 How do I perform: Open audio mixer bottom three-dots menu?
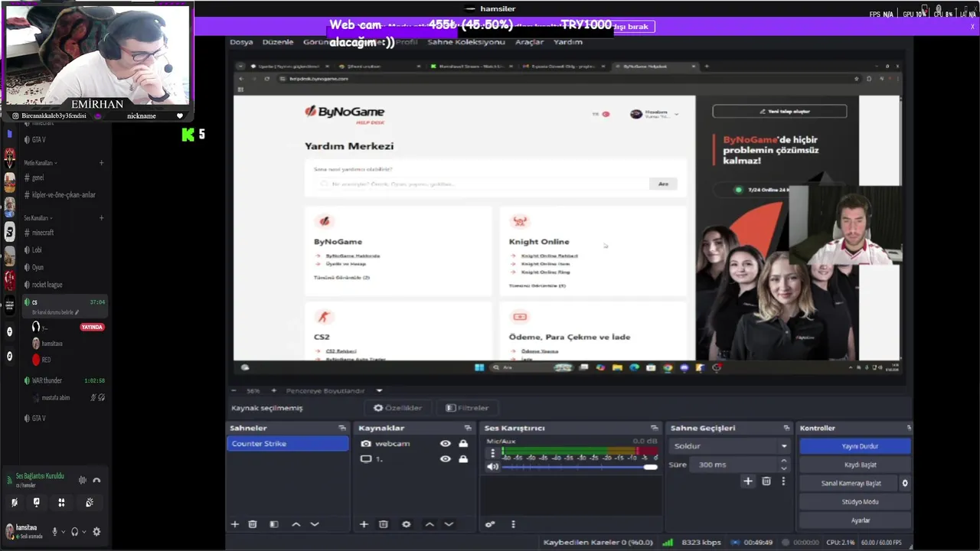pyautogui.click(x=513, y=524)
